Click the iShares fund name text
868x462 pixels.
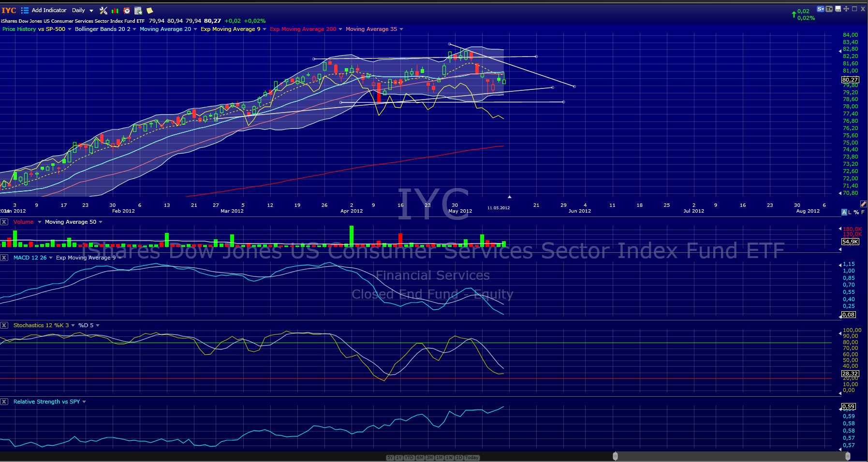(x=73, y=21)
